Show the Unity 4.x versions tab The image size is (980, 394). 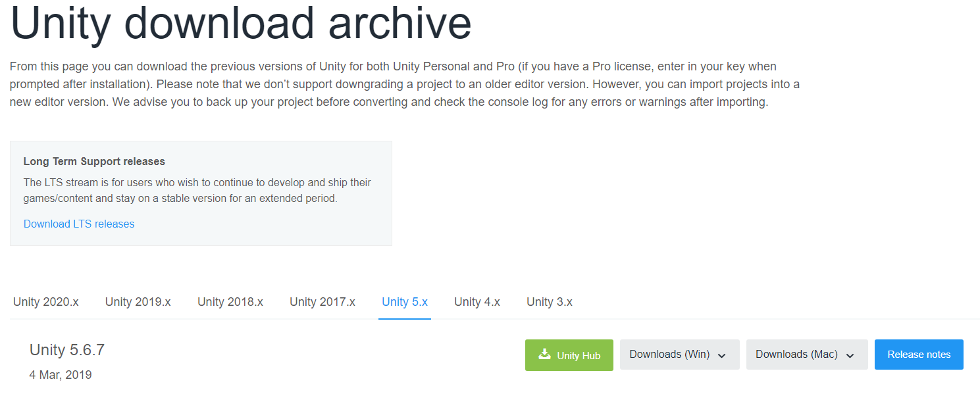click(477, 302)
